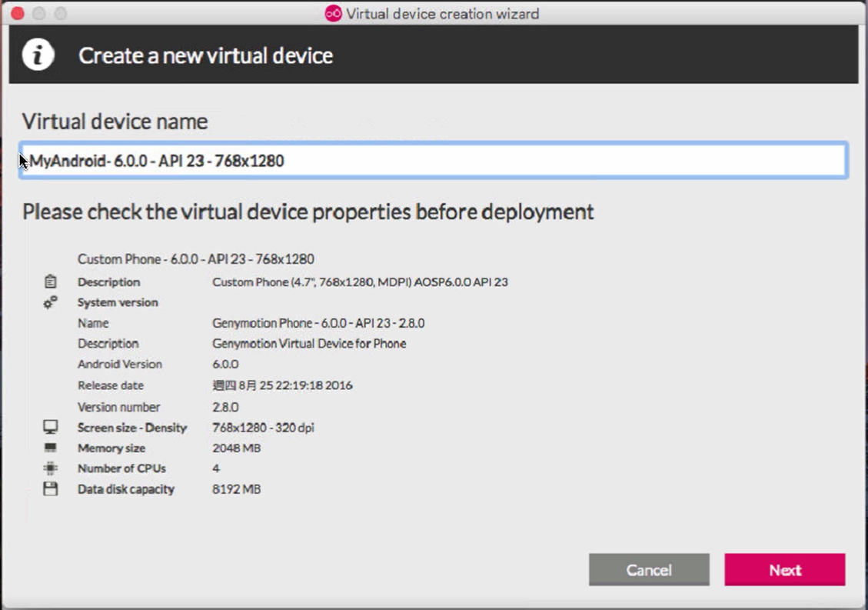Click the '8192 MB' disk value
The image size is (868, 610).
[x=236, y=488]
